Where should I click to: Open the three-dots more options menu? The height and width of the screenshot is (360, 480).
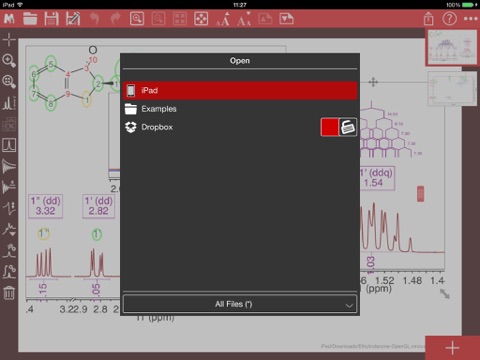point(471,19)
